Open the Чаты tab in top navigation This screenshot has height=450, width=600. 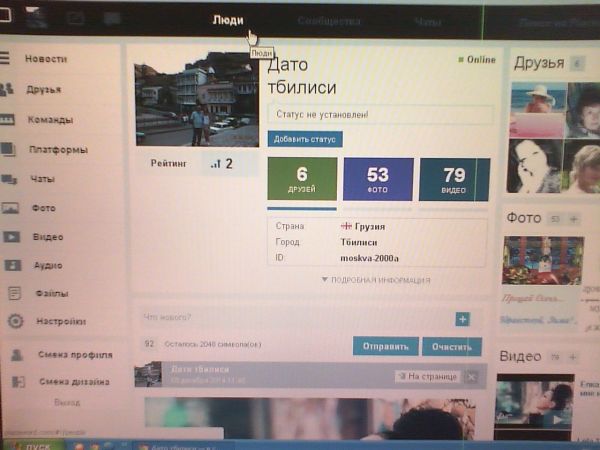(x=428, y=21)
